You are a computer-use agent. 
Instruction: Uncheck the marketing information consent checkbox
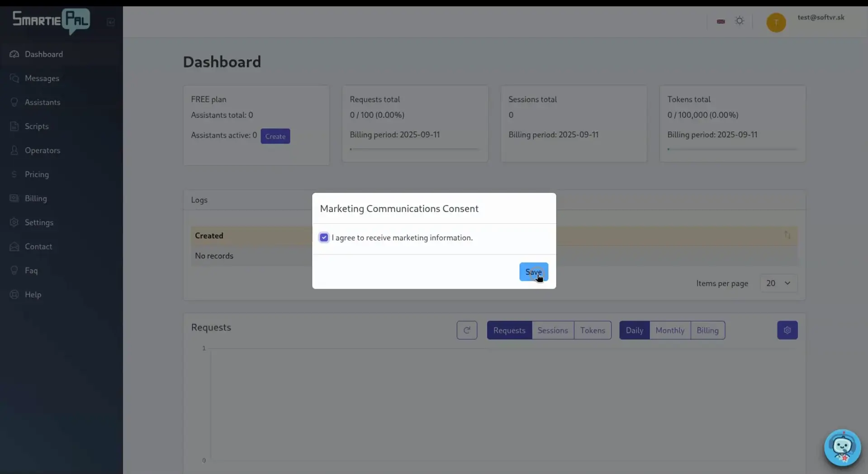pyautogui.click(x=323, y=237)
